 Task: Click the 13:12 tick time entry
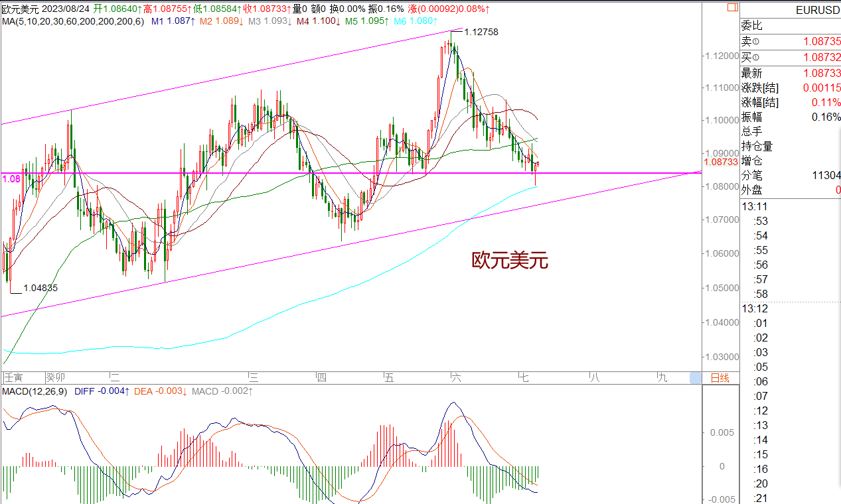754,308
